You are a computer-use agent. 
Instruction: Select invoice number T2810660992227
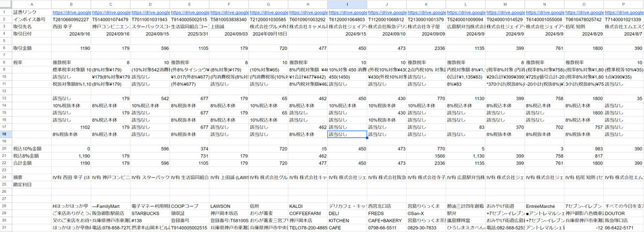click(71, 19)
